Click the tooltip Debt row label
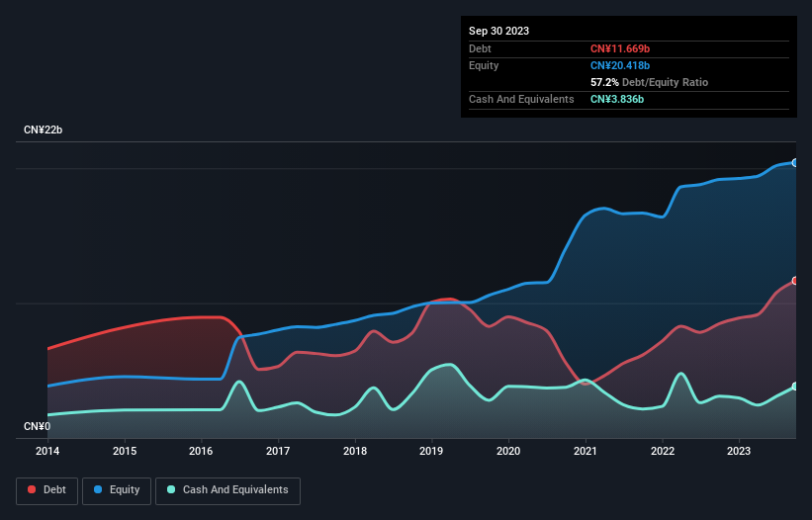This screenshot has height=520, width=812. [480, 48]
